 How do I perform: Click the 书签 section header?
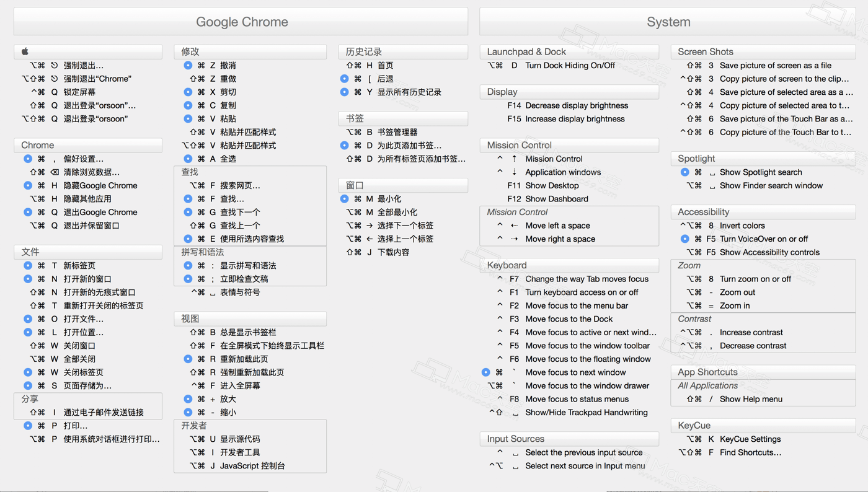403,118
